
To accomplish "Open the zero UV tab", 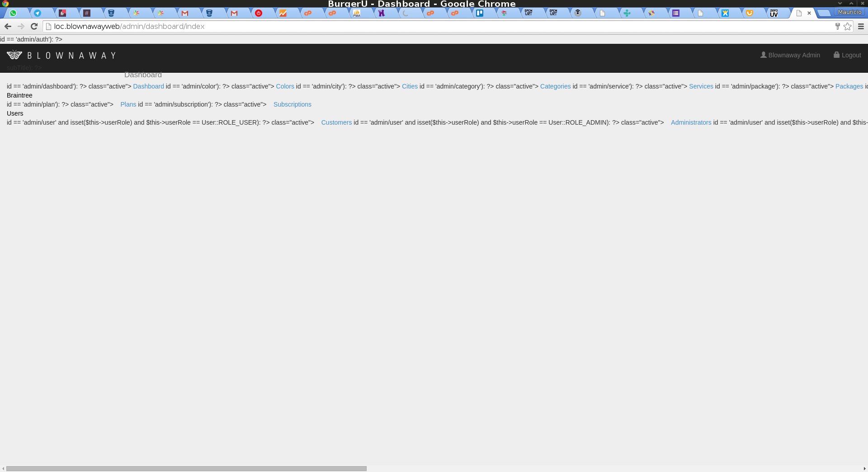I will click(774, 13).
